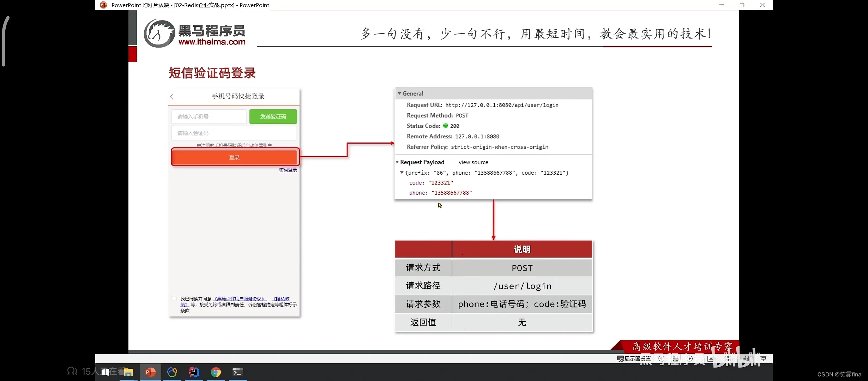The width and height of the screenshot is (868, 381).
Task: Click the 发送验证码 green button
Action: (273, 116)
